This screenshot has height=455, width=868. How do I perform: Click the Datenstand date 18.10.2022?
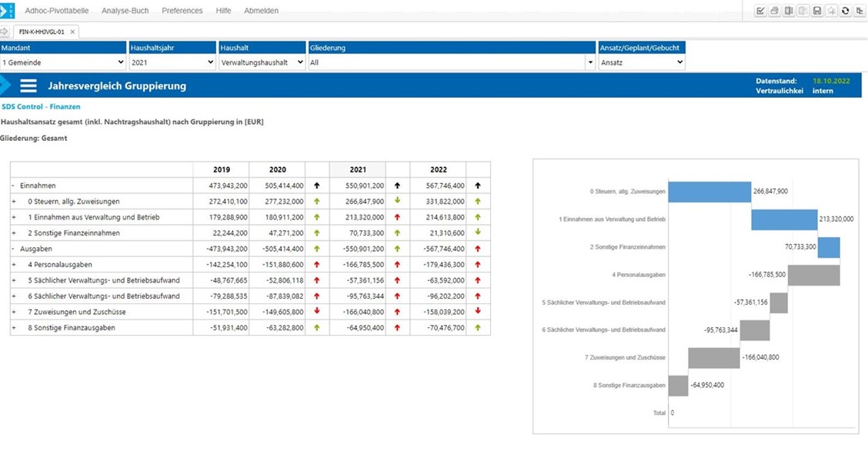point(831,81)
